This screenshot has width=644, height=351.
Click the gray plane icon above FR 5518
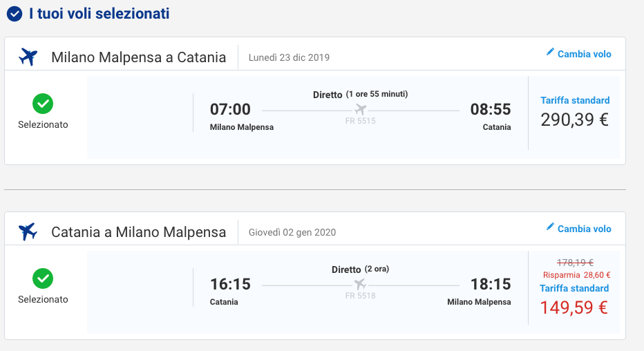point(360,284)
